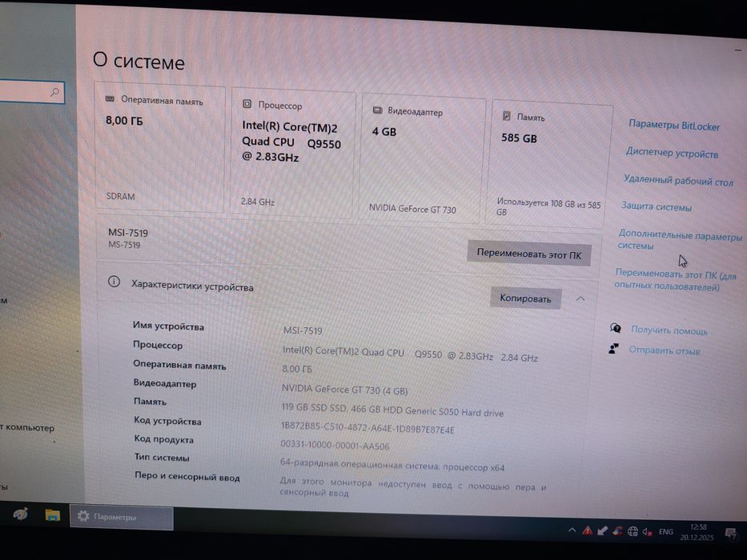This screenshot has height=560, width=747.
Task: Click Получить помощь link
Action: click(x=669, y=330)
